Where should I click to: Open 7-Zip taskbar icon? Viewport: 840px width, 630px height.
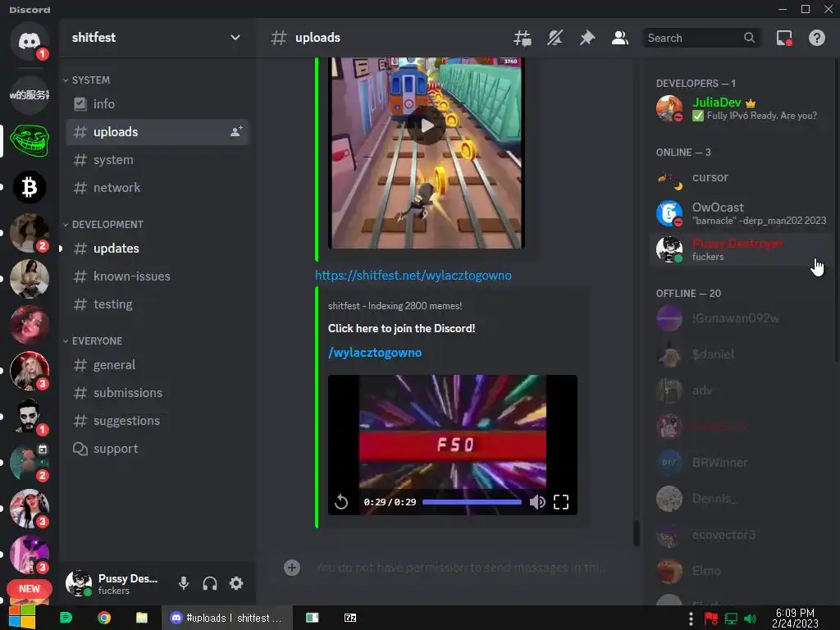[x=349, y=618]
